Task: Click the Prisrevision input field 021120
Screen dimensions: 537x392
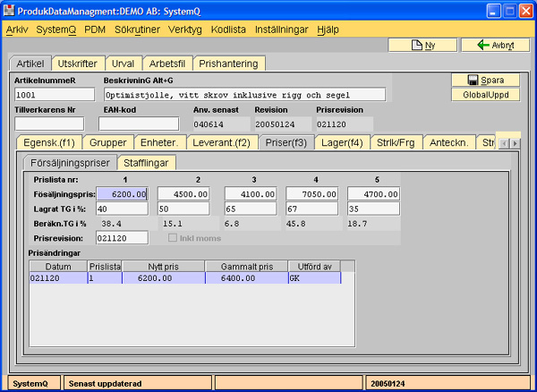Action: tap(123, 238)
